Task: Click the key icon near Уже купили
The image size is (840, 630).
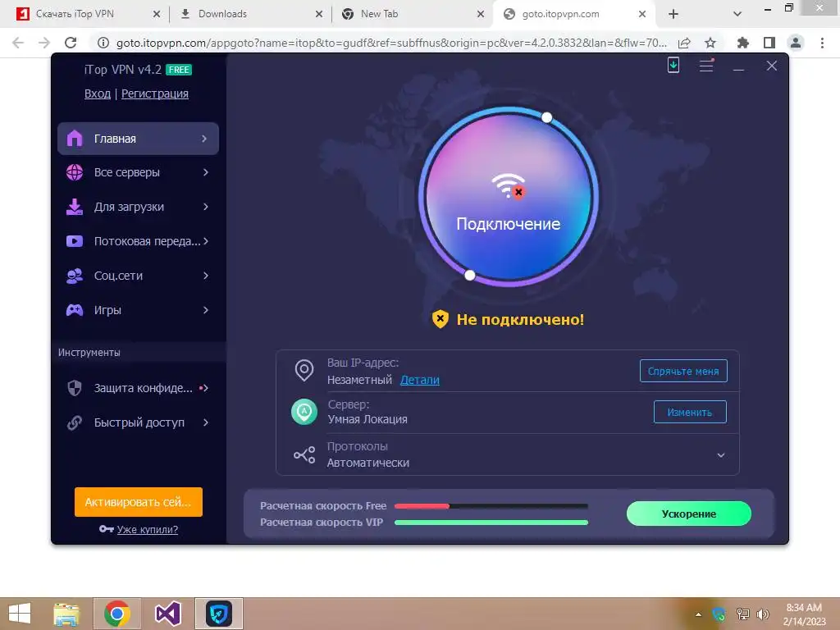Action: pyautogui.click(x=106, y=529)
